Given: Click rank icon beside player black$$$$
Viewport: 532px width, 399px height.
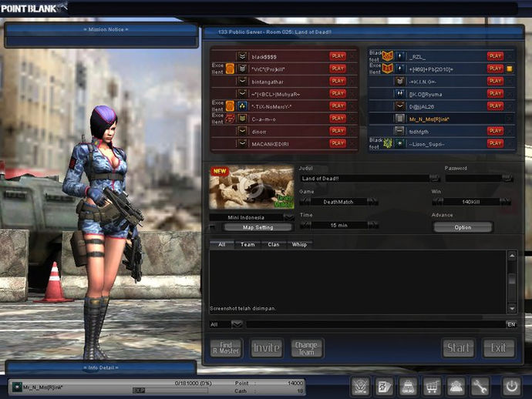Looking at the screenshot, I should point(242,56).
